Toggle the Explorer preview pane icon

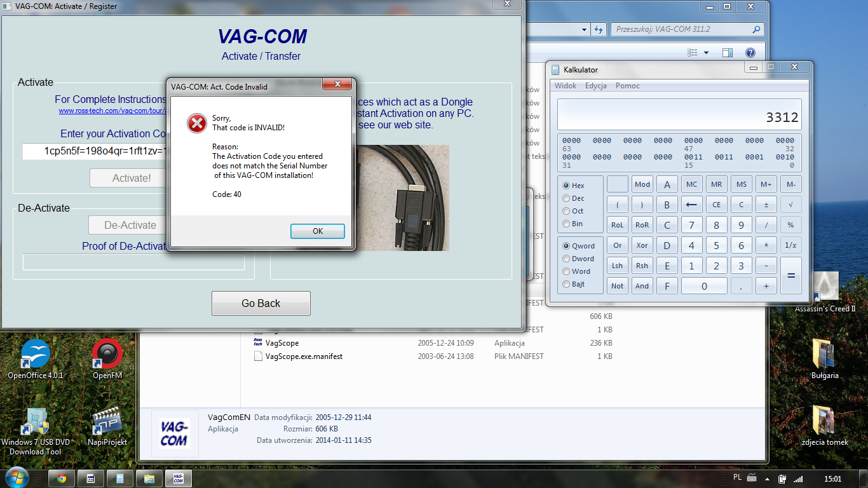(728, 53)
